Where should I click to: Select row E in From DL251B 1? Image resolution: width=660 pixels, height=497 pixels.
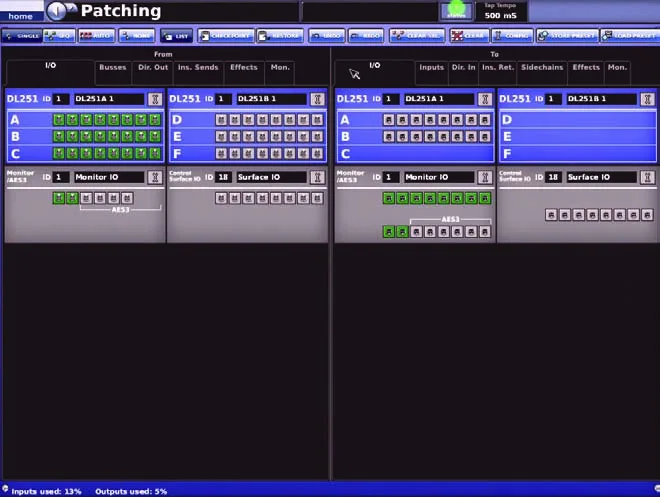tap(248, 137)
